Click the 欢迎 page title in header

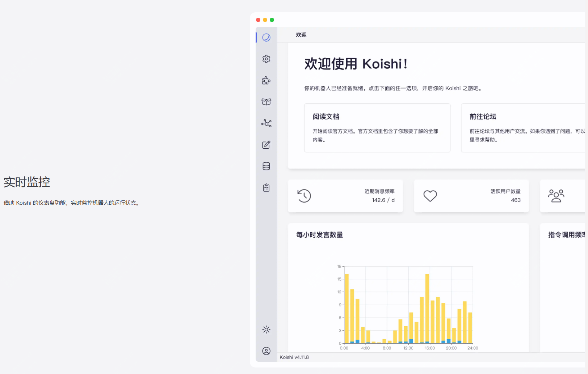point(301,35)
